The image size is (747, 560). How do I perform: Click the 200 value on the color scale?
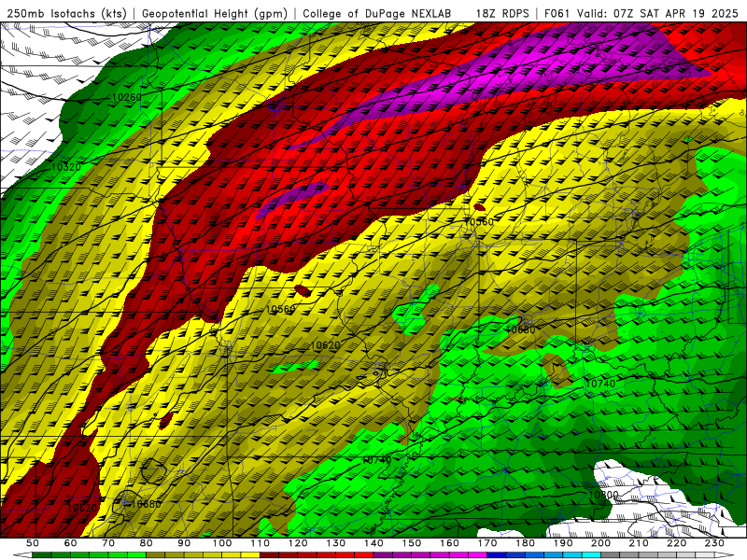click(600, 543)
